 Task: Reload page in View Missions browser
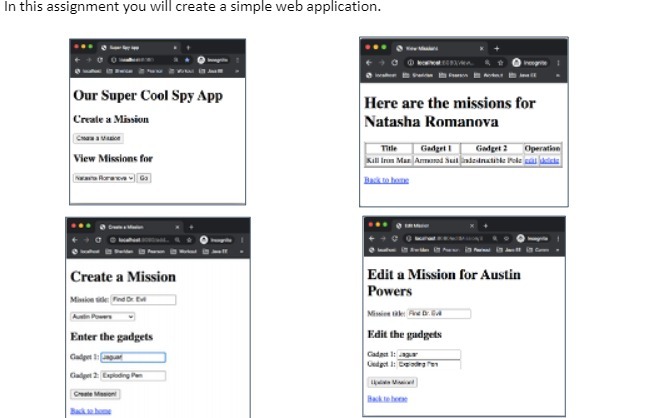(x=395, y=62)
